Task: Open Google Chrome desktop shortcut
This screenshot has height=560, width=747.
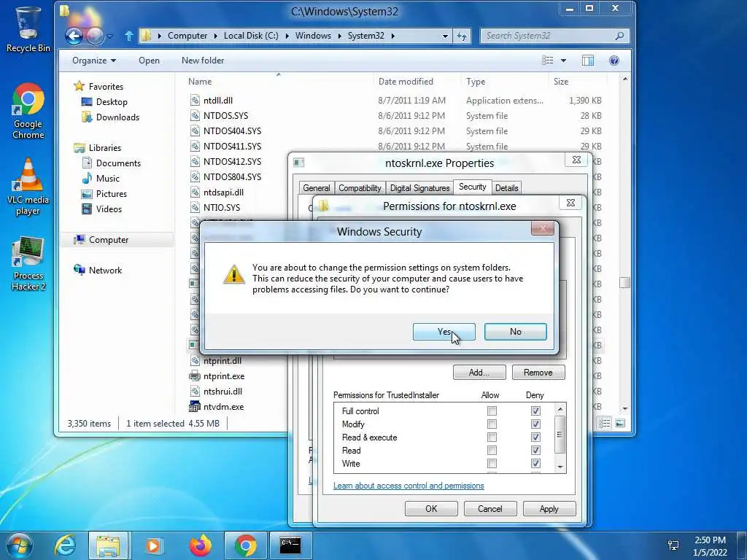Action: 28,112
